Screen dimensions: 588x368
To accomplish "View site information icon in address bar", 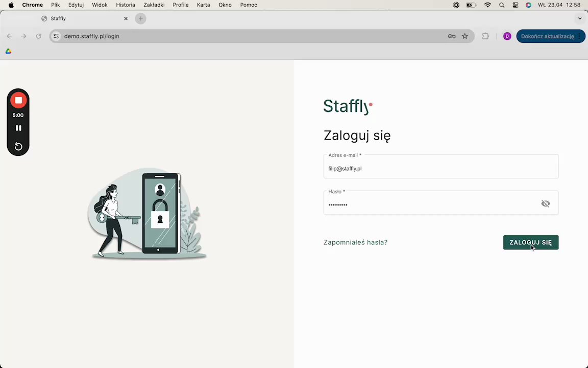I will tap(56, 36).
